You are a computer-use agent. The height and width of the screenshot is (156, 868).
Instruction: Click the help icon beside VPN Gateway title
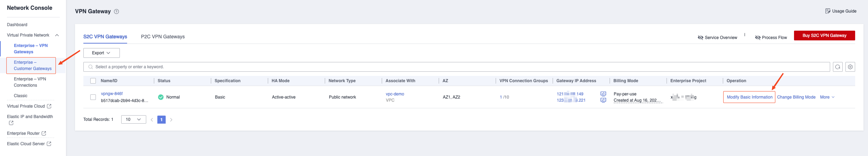(x=116, y=11)
